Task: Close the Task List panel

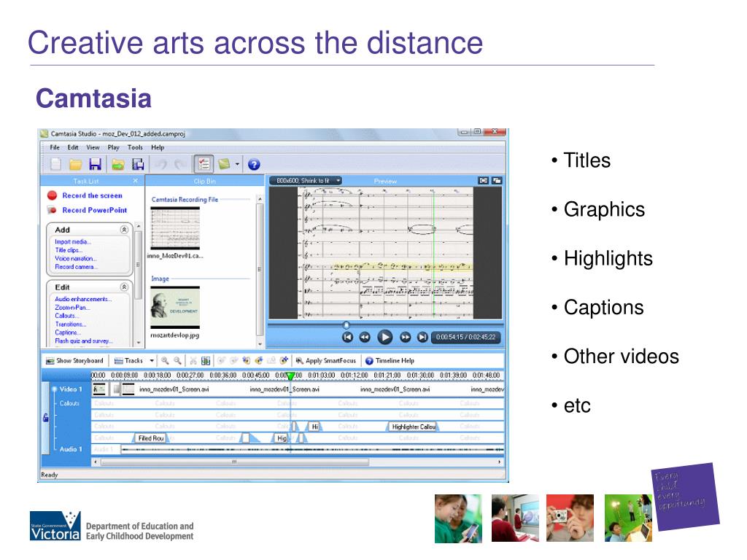Action: click(135, 181)
